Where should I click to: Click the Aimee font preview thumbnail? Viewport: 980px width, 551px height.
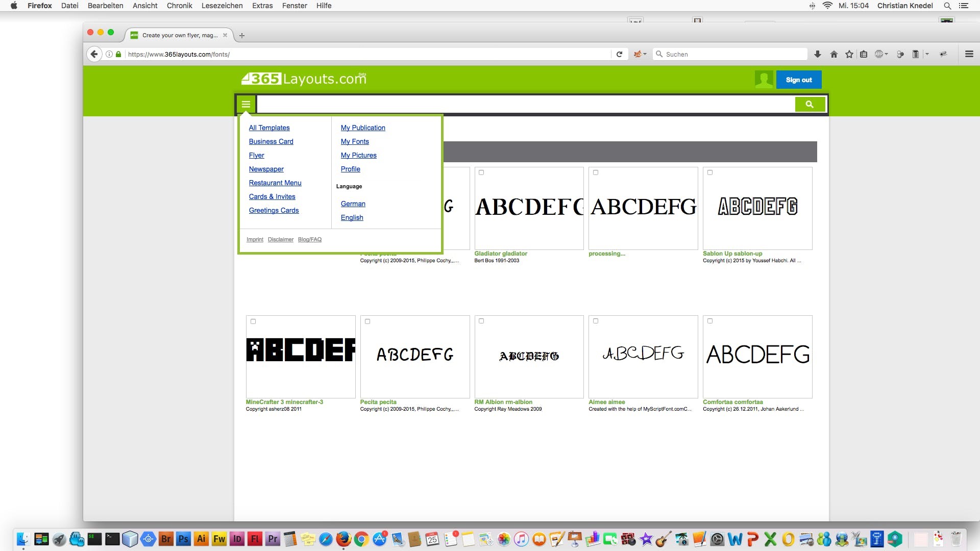643,356
